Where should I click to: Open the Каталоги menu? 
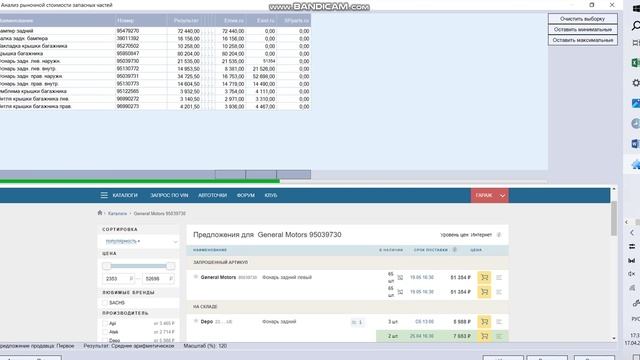click(x=125, y=195)
